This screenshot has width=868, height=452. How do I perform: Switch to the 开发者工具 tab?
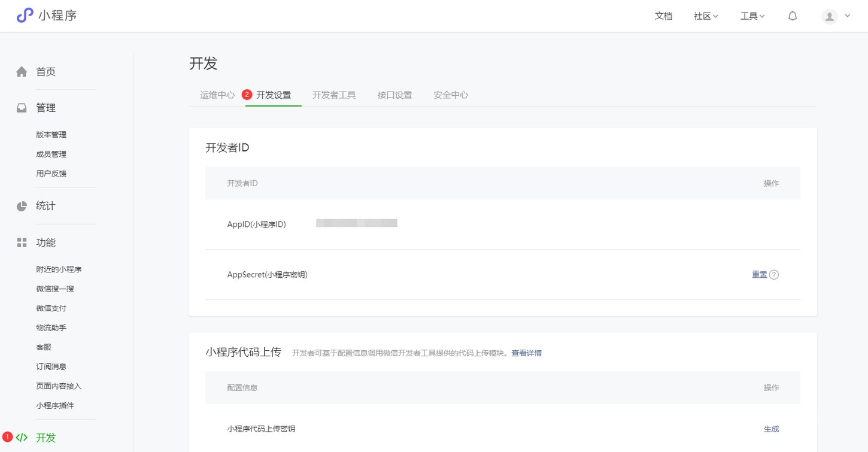pyautogui.click(x=334, y=95)
